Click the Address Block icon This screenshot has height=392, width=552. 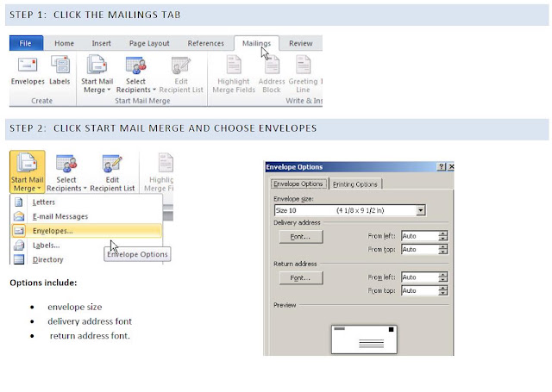pos(272,65)
